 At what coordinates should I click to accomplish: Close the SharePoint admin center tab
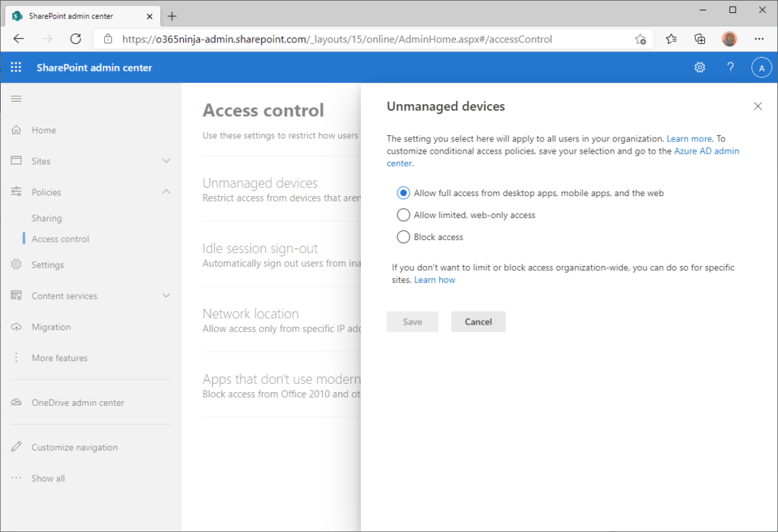pyautogui.click(x=150, y=17)
